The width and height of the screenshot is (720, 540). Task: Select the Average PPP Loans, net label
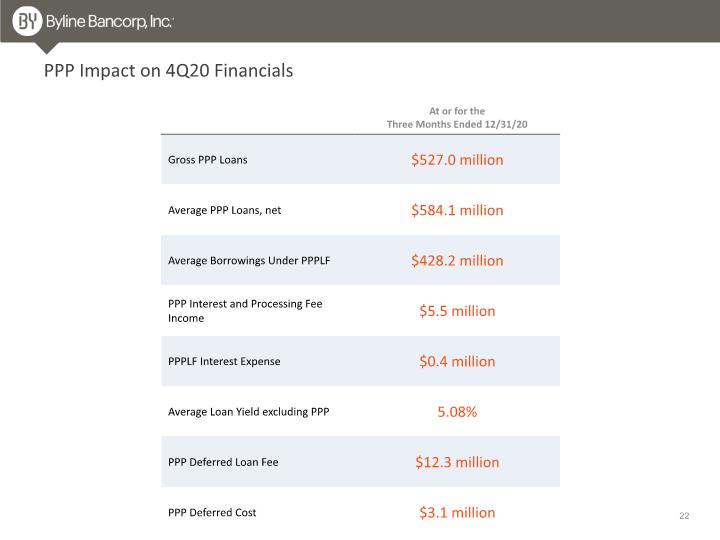coord(225,210)
